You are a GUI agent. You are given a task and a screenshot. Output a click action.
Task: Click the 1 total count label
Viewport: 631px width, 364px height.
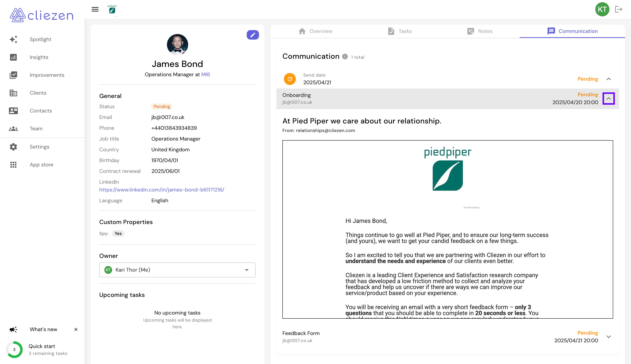358,57
